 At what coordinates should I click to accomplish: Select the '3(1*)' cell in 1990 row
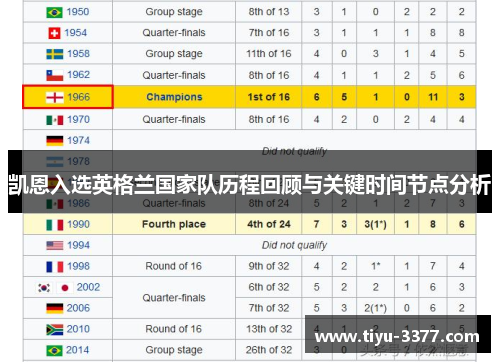coord(375,224)
